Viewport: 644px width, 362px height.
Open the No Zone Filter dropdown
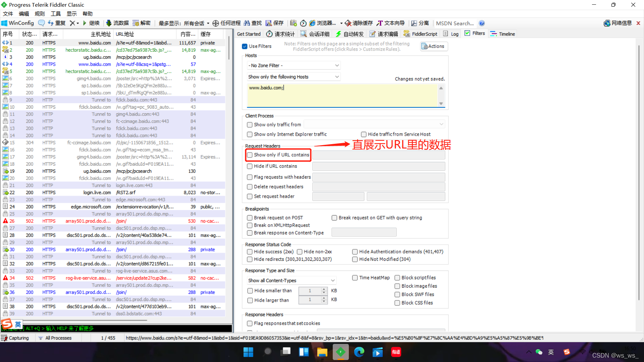tap(293, 65)
